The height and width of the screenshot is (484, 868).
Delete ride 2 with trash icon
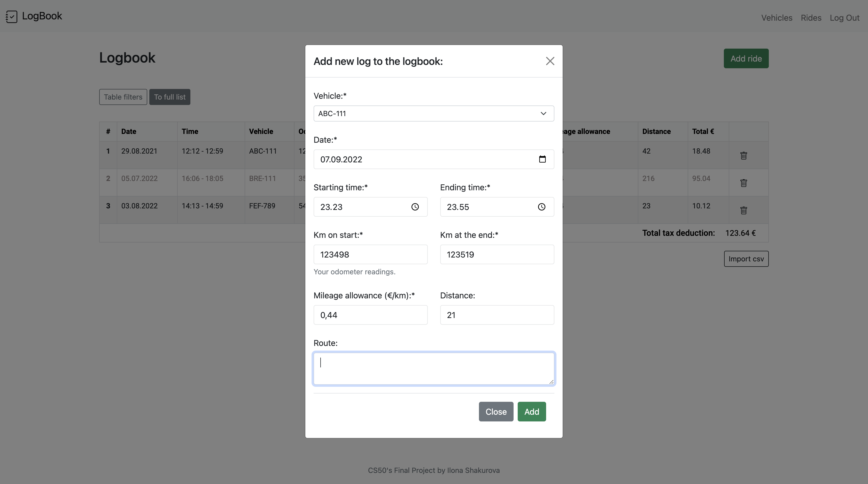coord(743,183)
